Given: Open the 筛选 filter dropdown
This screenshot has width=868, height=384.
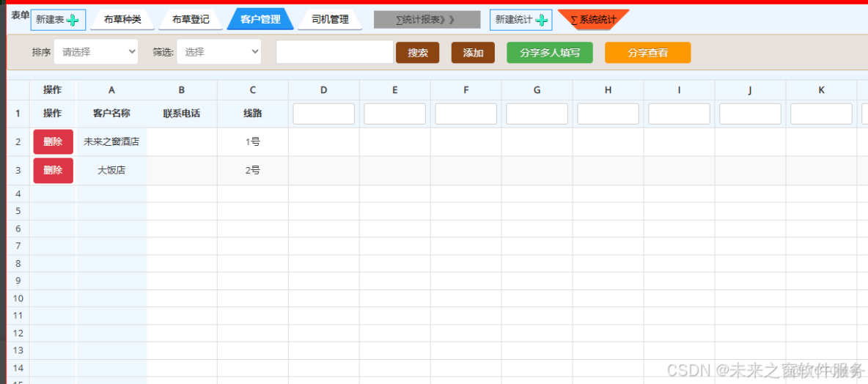Looking at the screenshot, I should [218, 52].
